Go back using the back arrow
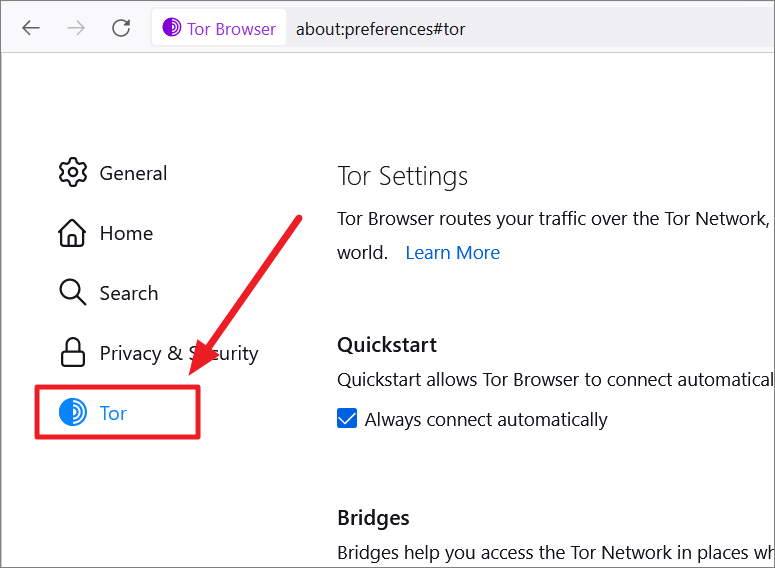Image resolution: width=775 pixels, height=568 pixels. (x=31, y=28)
